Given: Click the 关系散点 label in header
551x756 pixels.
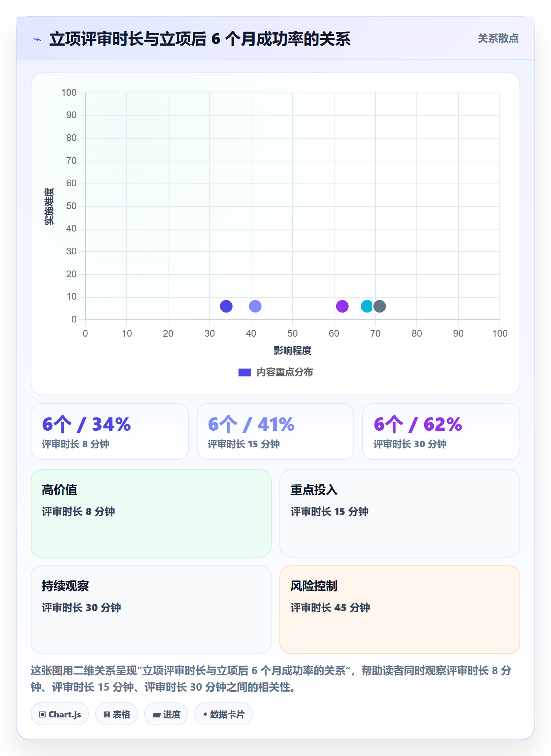Looking at the screenshot, I should coord(498,39).
